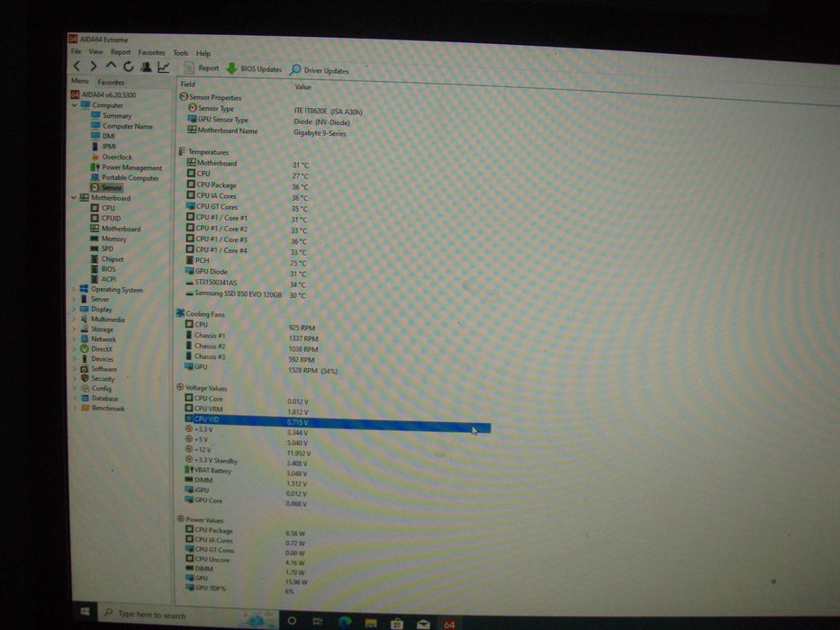This screenshot has width=840, height=630.
Task: Click the Software tree icon
Action: [x=84, y=369]
